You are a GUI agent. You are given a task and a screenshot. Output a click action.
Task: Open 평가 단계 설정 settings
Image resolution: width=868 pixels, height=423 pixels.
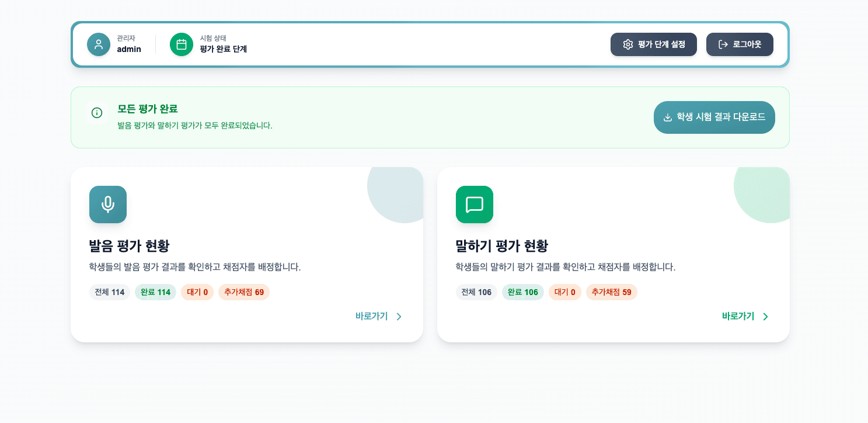654,44
